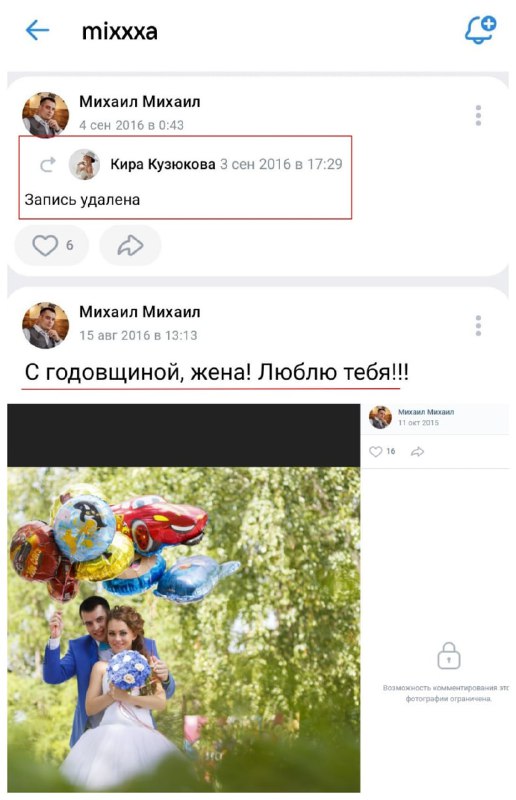Open the 'С годовщиной, жена!' post text
The image size is (516, 800).
tap(216, 372)
